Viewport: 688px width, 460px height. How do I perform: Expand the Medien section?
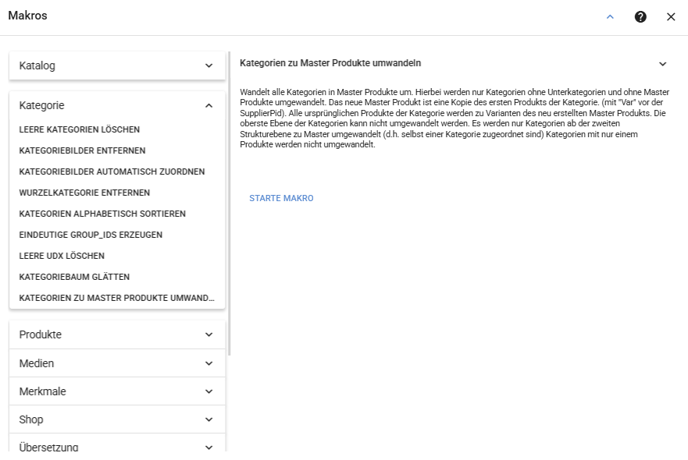(117, 363)
